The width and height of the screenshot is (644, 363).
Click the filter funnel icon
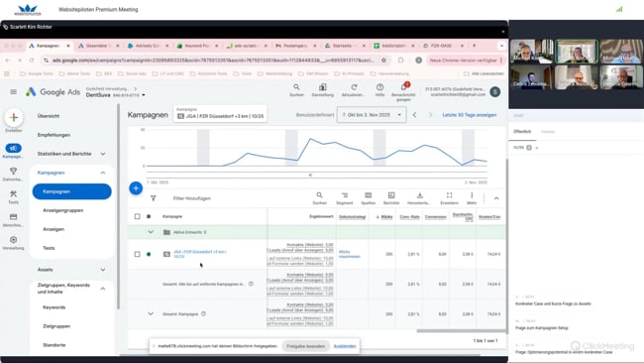pyautogui.click(x=154, y=198)
